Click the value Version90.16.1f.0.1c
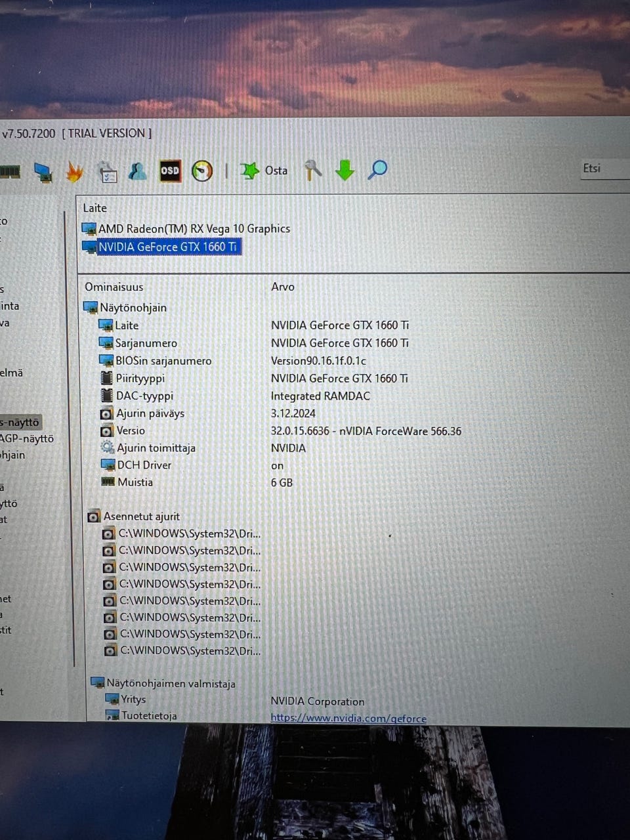The width and height of the screenshot is (630, 840). (318, 361)
